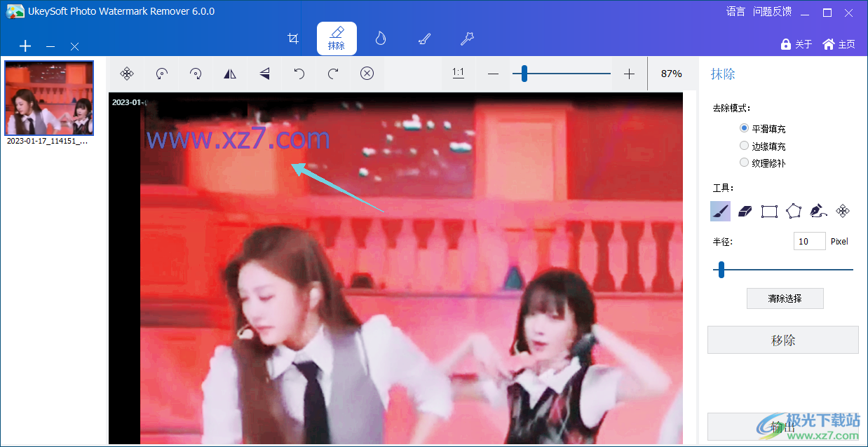Select the pen path tool
The image size is (868, 447).
click(x=818, y=211)
